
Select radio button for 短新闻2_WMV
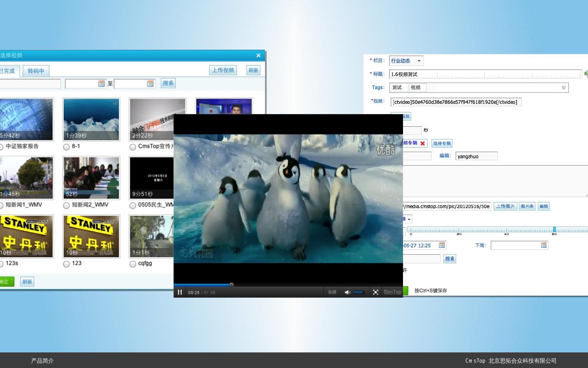click(x=67, y=205)
